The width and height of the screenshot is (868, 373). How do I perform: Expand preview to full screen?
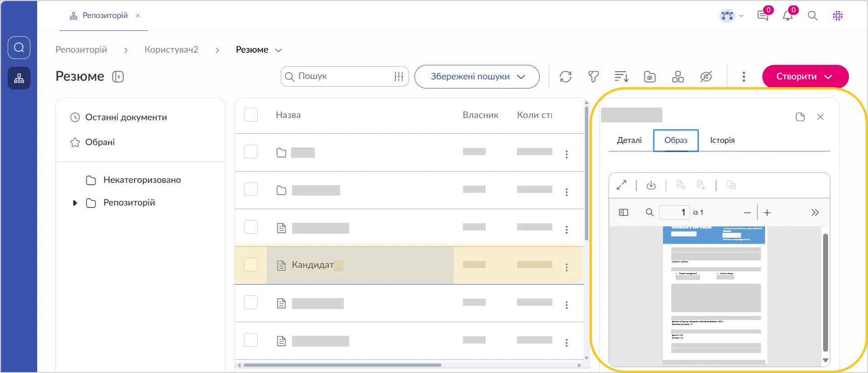(621, 185)
